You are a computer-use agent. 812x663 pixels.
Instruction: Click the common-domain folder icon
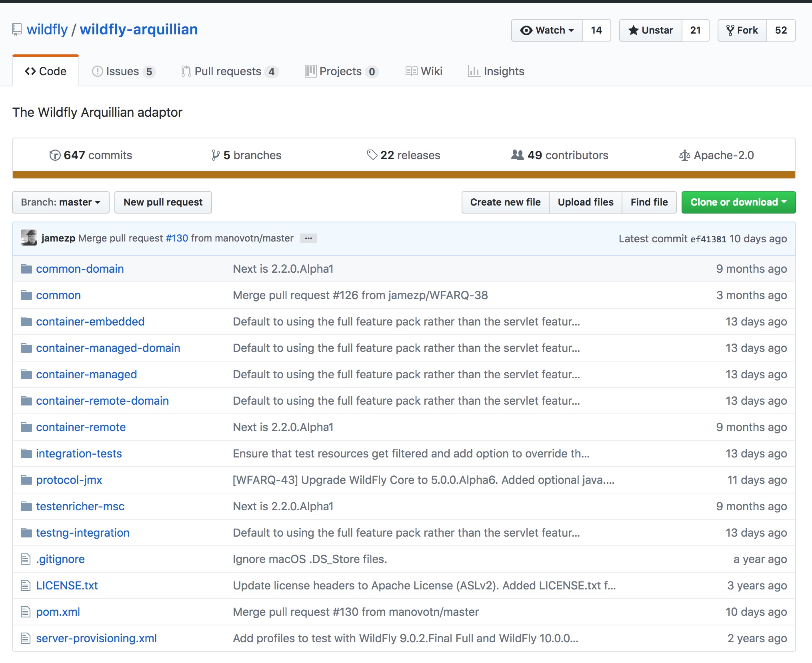26,269
